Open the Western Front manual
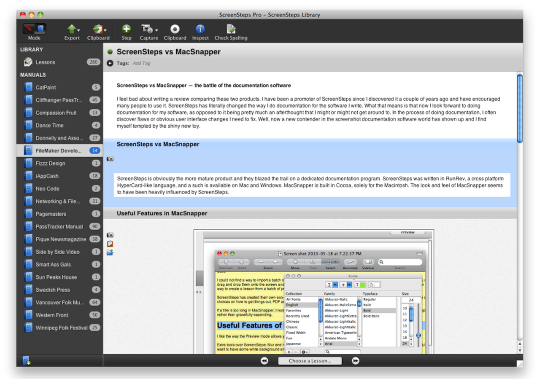540x379 pixels. click(x=59, y=315)
